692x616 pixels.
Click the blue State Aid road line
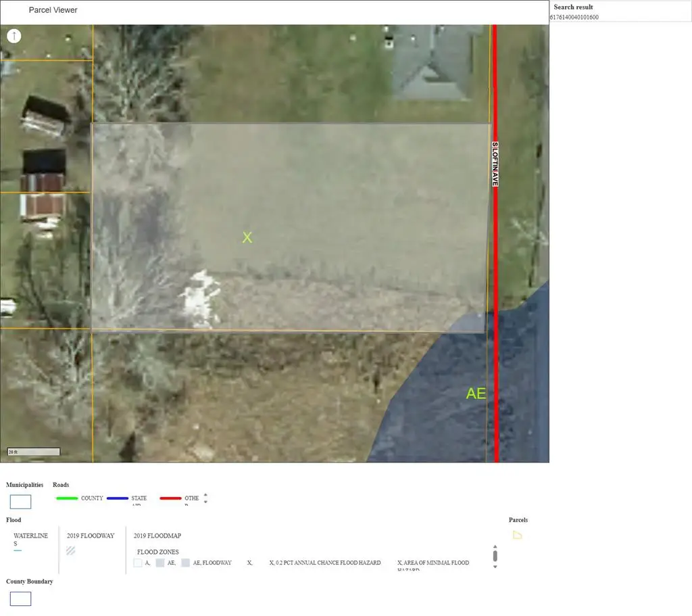[117, 498]
